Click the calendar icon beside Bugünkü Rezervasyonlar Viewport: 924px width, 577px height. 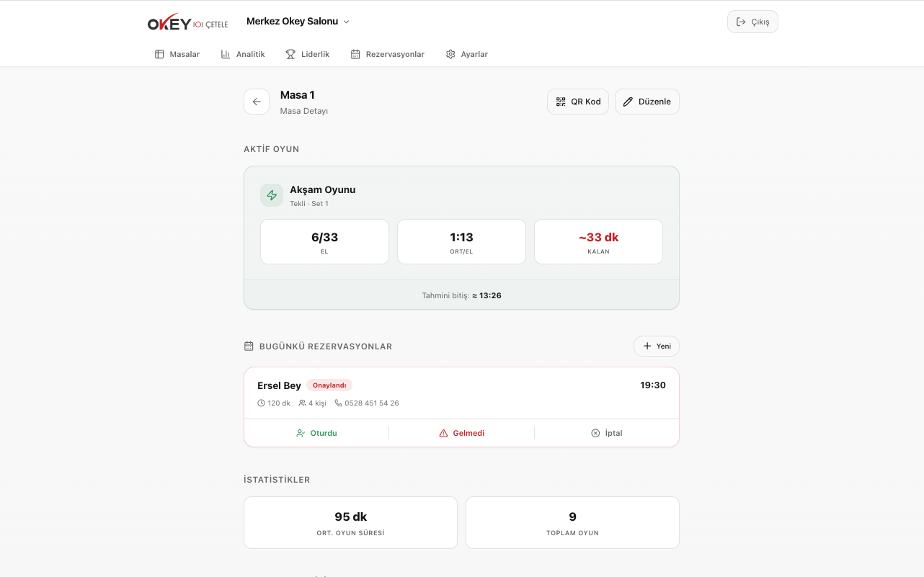pos(249,346)
